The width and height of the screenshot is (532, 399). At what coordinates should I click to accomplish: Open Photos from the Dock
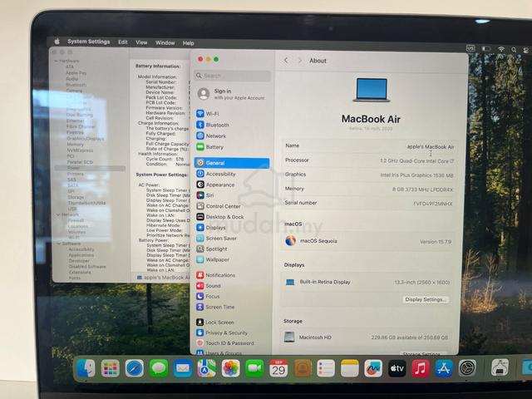(231, 368)
